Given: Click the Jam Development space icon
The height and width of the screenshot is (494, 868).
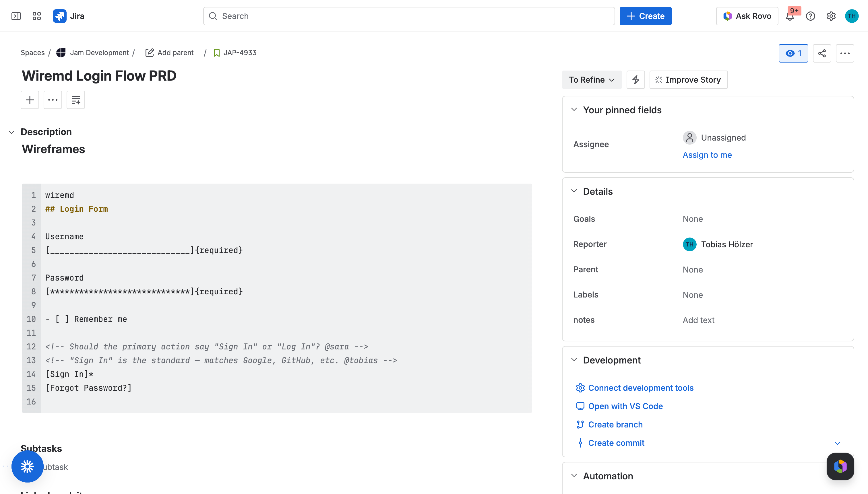Looking at the screenshot, I should click(61, 52).
